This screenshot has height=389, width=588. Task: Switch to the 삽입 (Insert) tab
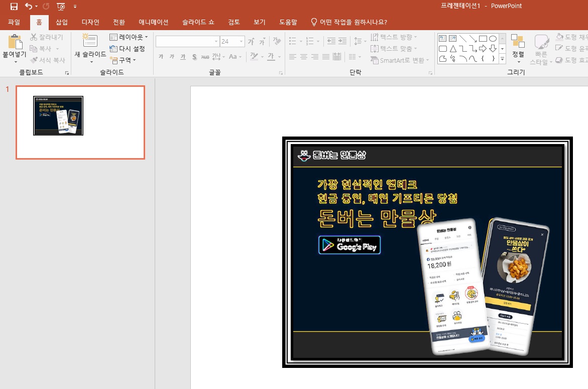click(61, 22)
